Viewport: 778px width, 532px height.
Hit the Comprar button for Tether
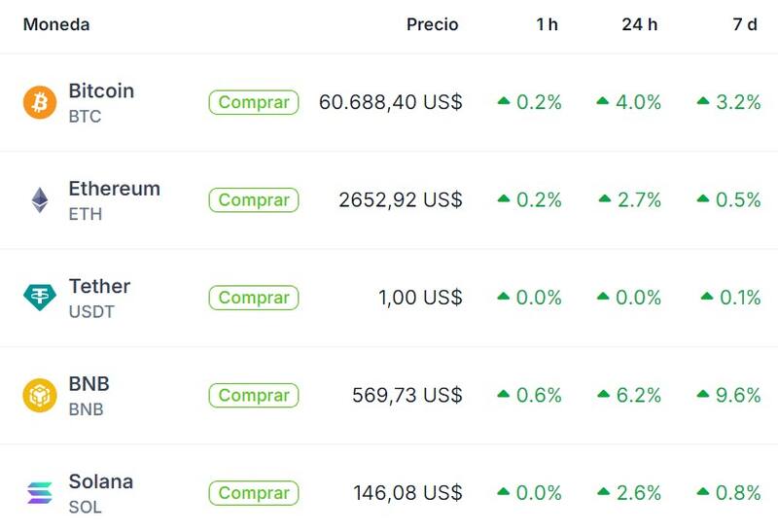click(254, 298)
